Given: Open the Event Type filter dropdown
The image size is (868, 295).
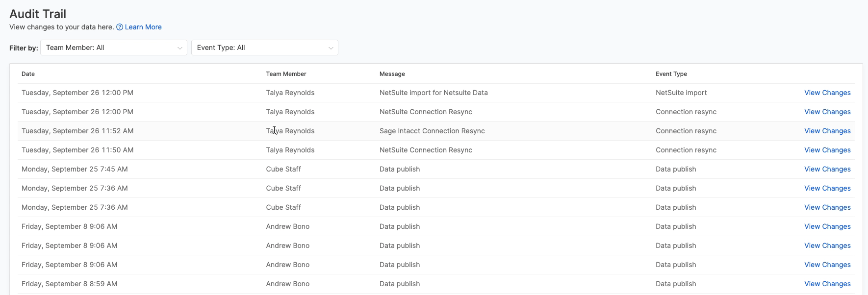Looking at the screenshot, I should (264, 48).
